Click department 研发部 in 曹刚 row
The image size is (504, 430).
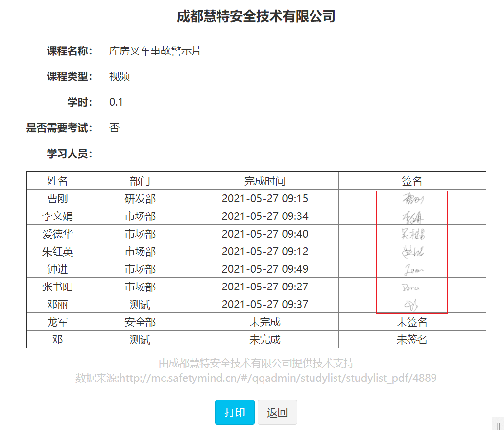[x=140, y=199]
